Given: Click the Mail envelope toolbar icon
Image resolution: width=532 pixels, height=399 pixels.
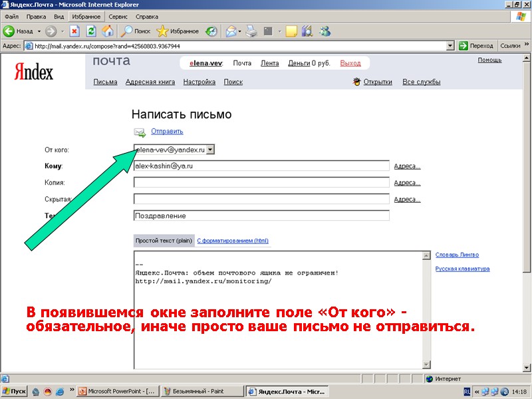Looking at the screenshot, I should click(231, 31).
